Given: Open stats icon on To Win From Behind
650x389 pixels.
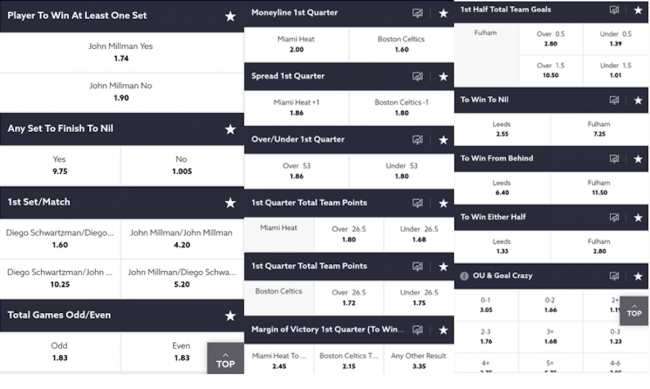Looking at the screenshot, I should tap(614, 159).
